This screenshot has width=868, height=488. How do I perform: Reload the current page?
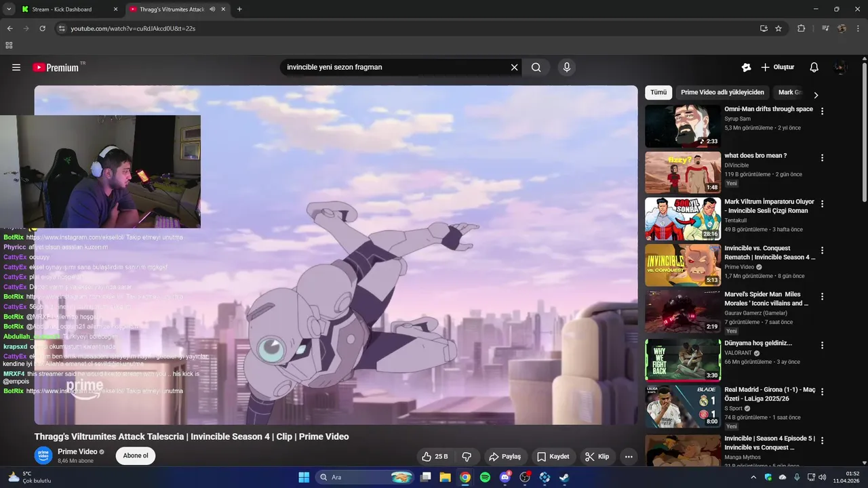[x=42, y=28]
